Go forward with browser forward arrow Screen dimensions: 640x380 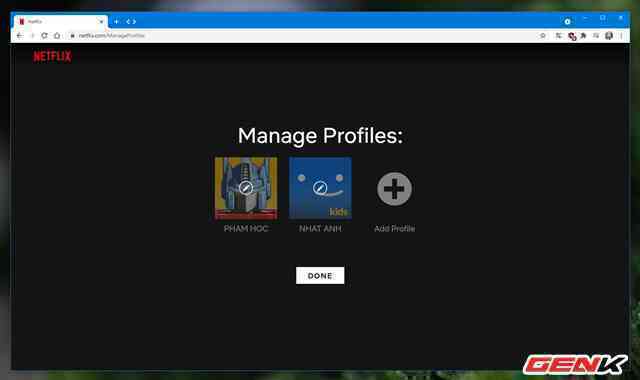coord(32,36)
